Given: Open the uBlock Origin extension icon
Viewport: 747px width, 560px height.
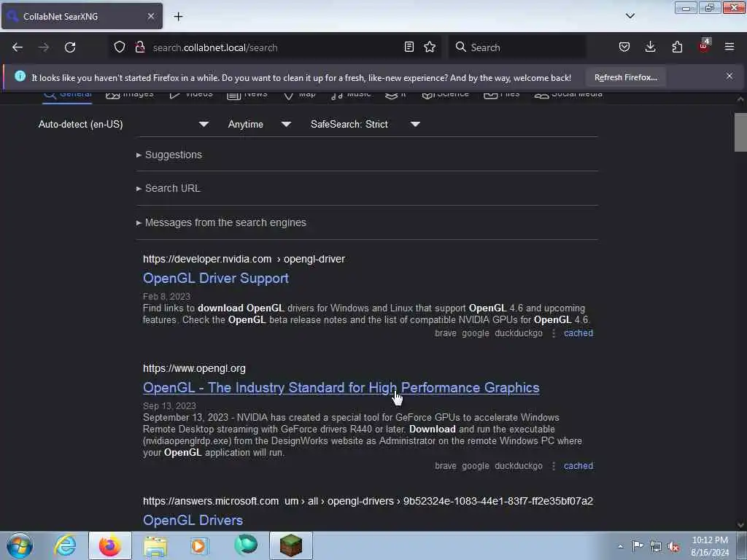Looking at the screenshot, I should click(x=704, y=46).
